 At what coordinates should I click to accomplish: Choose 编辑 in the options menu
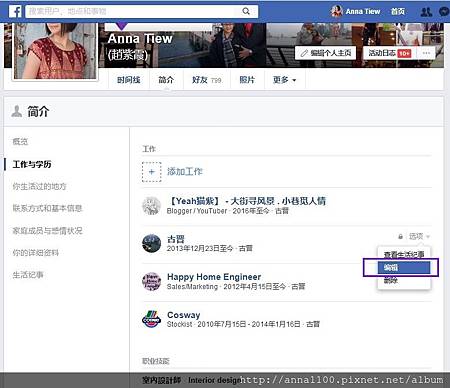pos(404,267)
